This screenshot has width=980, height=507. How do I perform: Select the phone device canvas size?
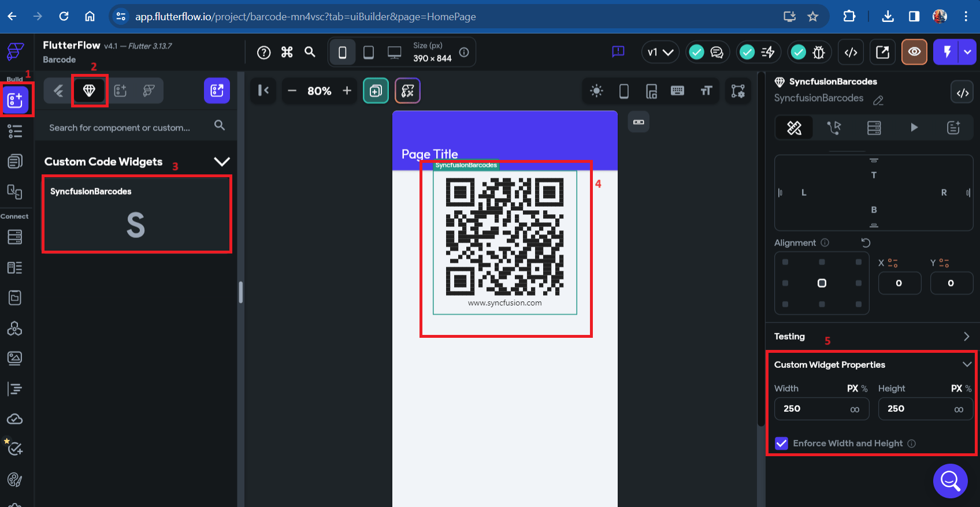[343, 53]
